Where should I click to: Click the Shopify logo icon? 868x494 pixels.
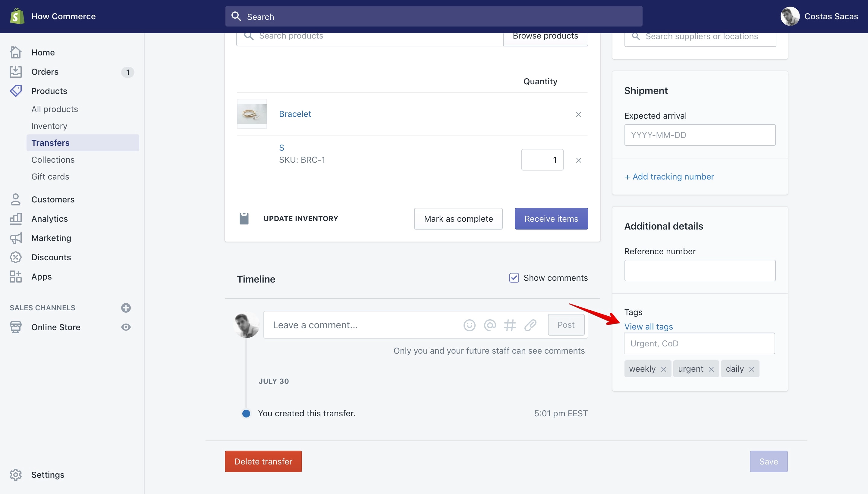tap(17, 16)
